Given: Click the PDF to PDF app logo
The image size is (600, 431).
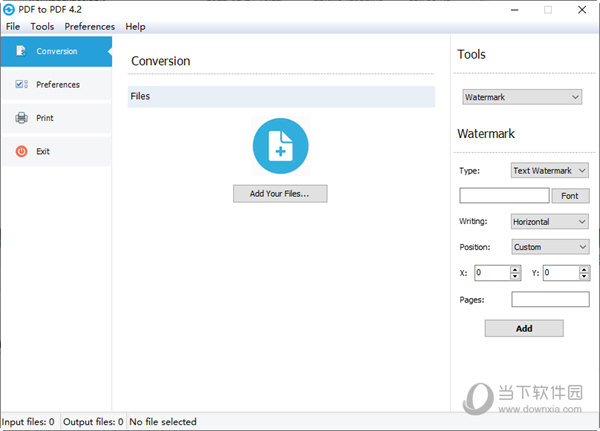Looking at the screenshot, I should 9,10.
